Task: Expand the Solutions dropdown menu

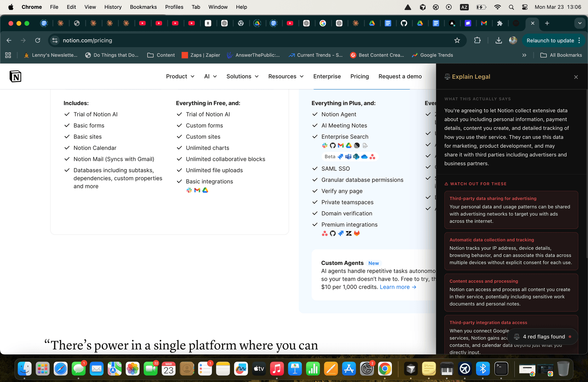Action: tap(242, 76)
